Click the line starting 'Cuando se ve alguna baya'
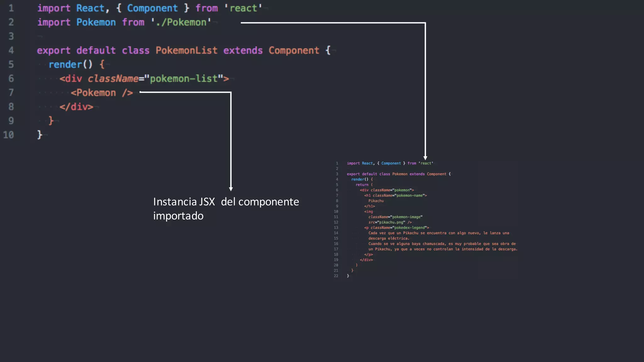This screenshot has width=644, height=362. 442,244
